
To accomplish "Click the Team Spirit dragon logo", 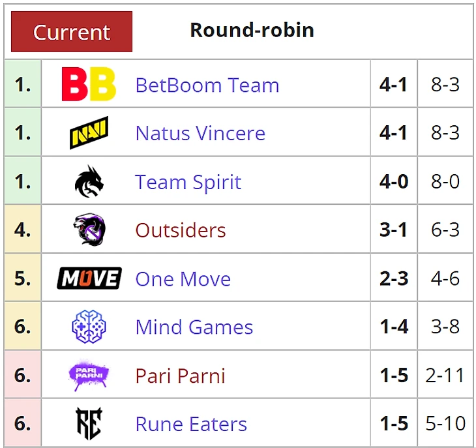I will pos(89,181).
